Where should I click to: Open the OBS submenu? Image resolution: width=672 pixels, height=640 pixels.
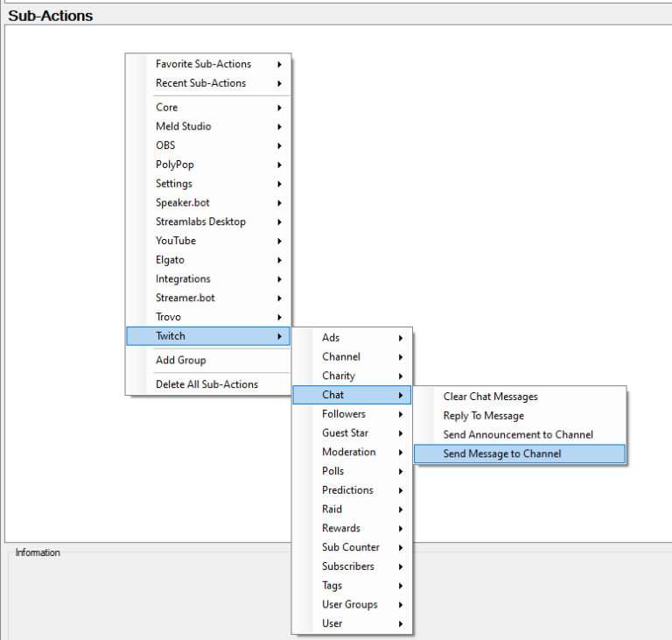point(165,145)
